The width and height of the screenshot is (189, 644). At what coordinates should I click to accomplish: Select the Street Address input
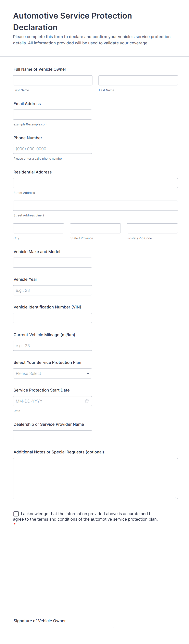[x=95, y=183]
